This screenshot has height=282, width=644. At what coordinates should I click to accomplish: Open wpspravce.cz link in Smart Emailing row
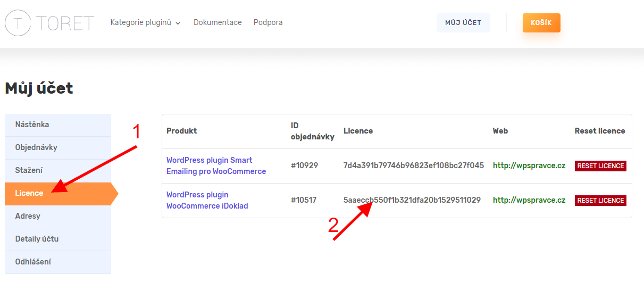click(529, 165)
